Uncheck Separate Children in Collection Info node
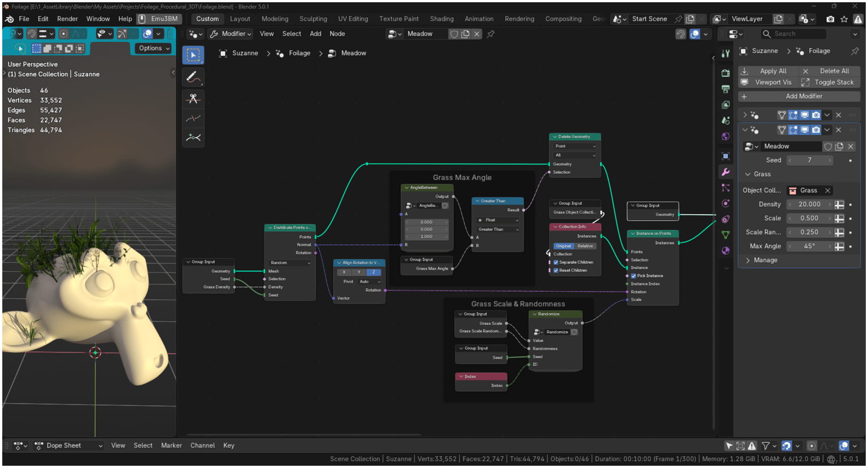 [555, 262]
